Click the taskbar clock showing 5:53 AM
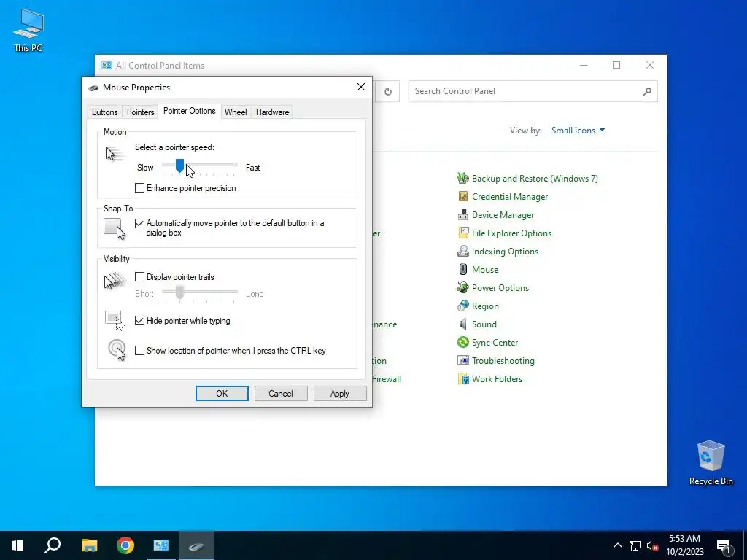747x560 pixels. click(x=684, y=545)
